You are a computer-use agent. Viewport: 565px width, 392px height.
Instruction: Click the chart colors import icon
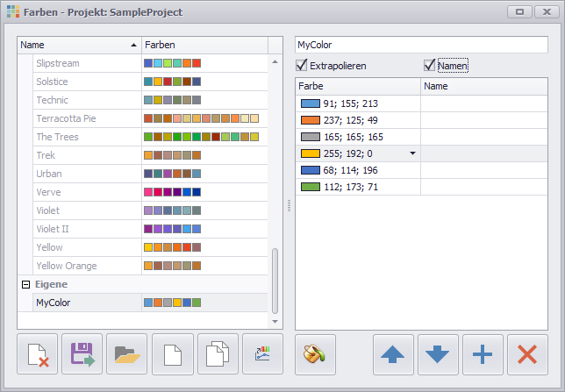(x=262, y=354)
